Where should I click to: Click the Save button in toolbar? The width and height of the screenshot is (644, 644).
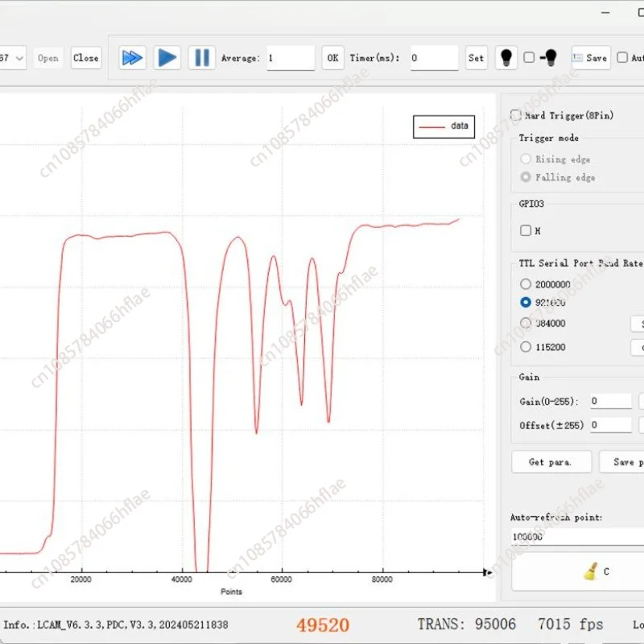pos(591,58)
